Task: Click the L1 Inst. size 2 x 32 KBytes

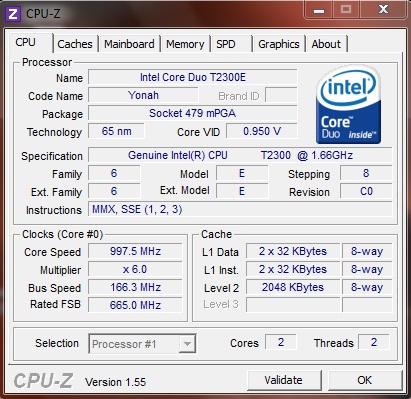Action: [x=293, y=269]
